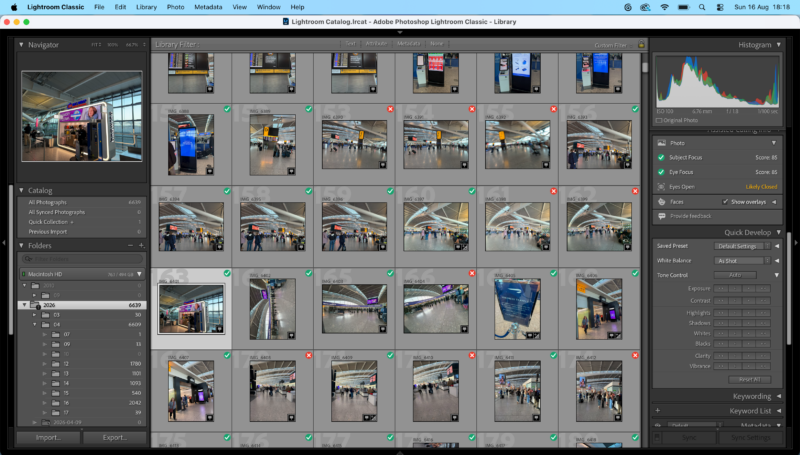The width and height of the screenshot is (800, 455).
Task: Click the Creative Cloud menu bar icon
Action: 645,7
